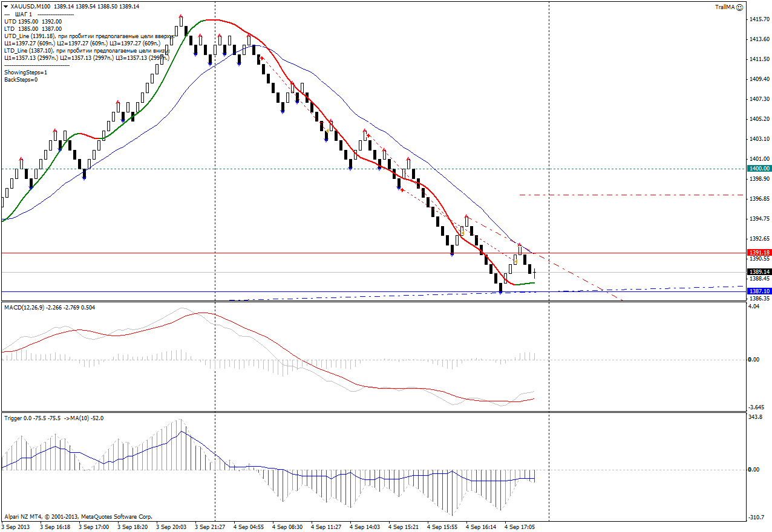Image resolution: width=772 pixels, height=532 pixels.
Task: Click the Ц1=1397.27 targets line
Action: click(x=82, y=44)
